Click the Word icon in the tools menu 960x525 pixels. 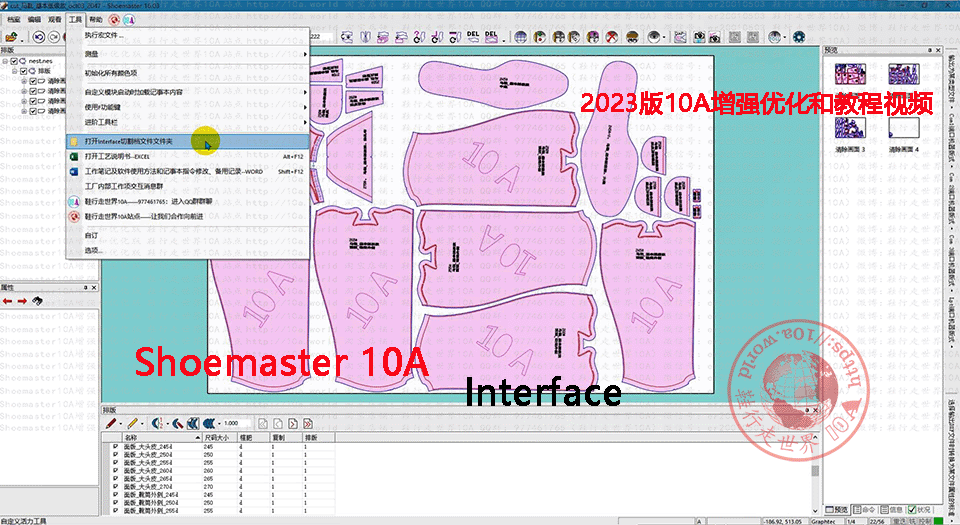pos(74,172)
